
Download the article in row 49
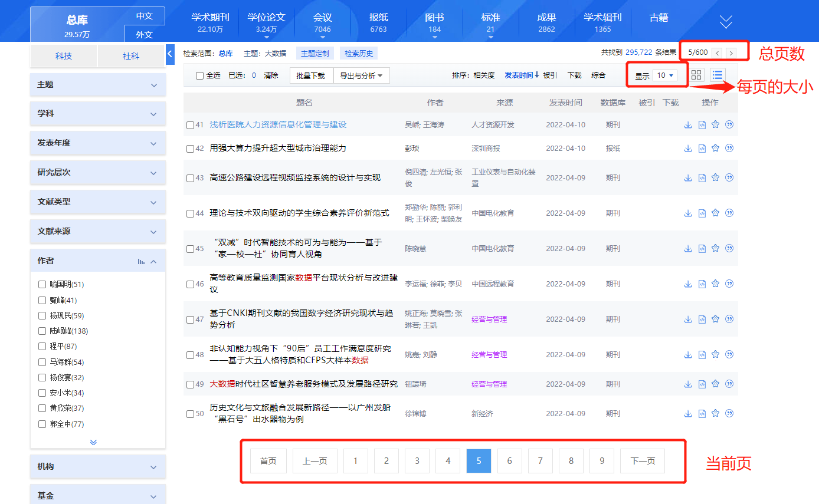point(688,384)
